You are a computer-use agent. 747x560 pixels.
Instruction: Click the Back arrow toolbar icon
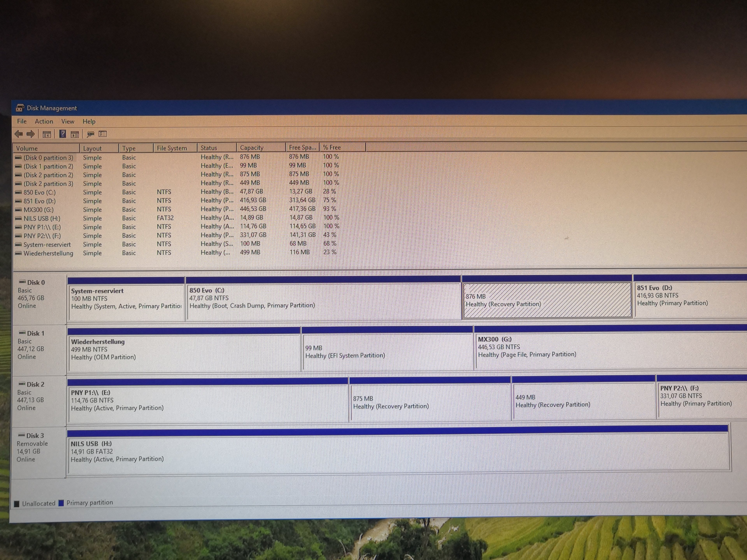click(x=18, y=134)
